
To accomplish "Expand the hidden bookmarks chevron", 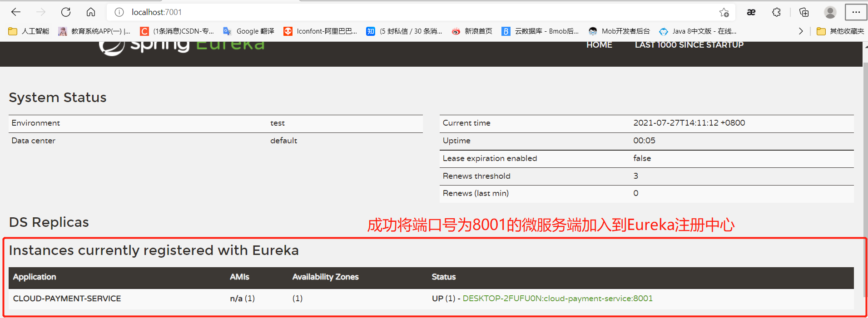I will (x=801, y=31).
